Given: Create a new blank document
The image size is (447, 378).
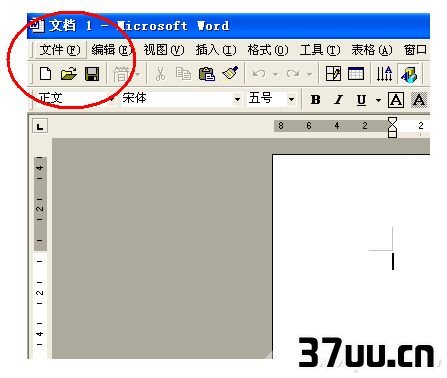Looking at the screenshot, I should pyautogui.click(x=45, y=74).
